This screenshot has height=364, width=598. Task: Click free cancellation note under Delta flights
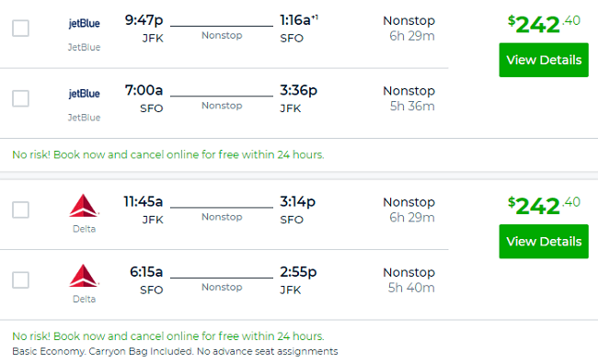click(168, 336)
